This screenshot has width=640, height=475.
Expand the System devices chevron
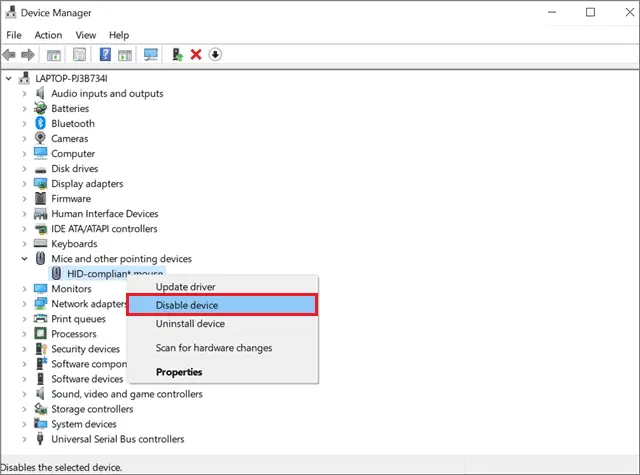coord(24,424)
